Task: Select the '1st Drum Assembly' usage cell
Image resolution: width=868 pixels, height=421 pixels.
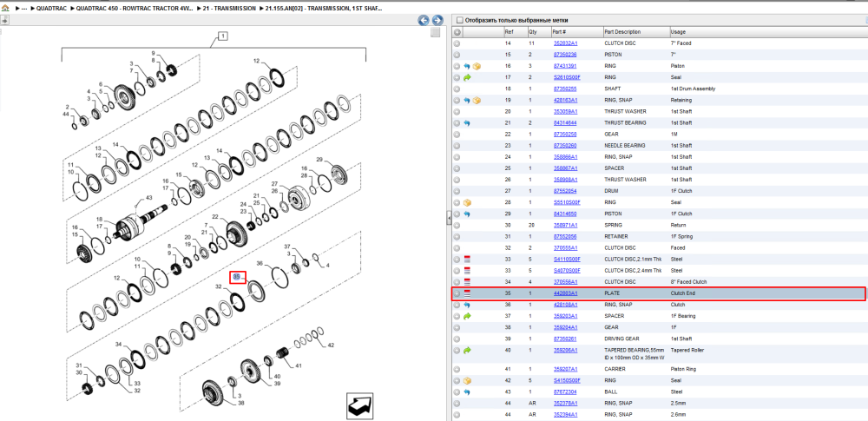Action: tap(693, 89)
